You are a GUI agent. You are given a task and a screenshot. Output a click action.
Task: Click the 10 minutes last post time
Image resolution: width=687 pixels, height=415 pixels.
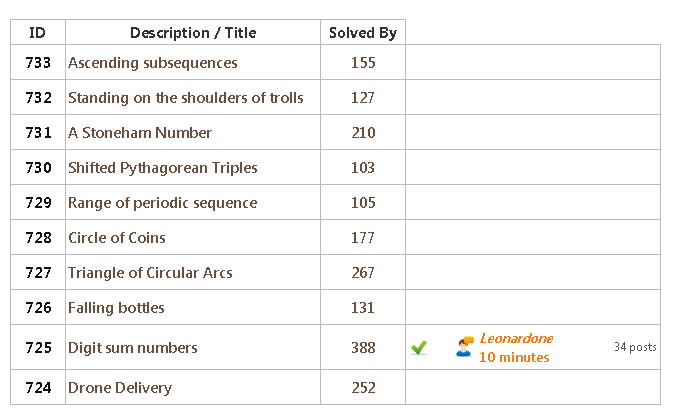[x=514, y=357]
